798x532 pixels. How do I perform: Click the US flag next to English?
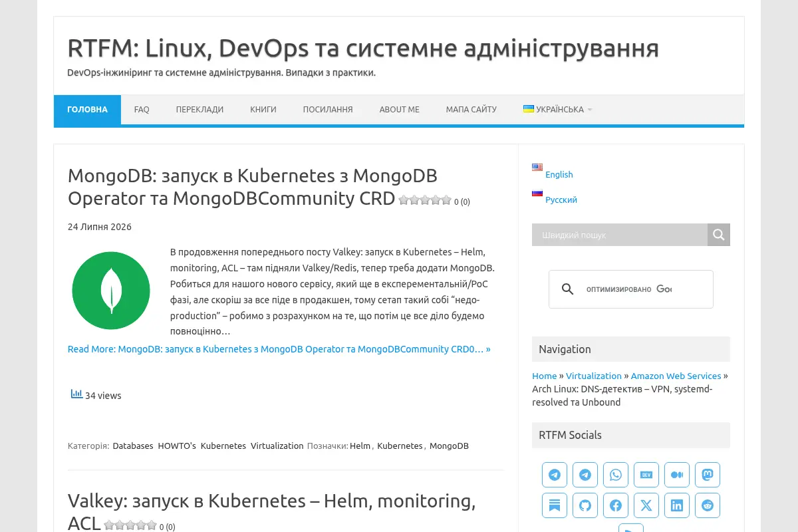[537, 168]
